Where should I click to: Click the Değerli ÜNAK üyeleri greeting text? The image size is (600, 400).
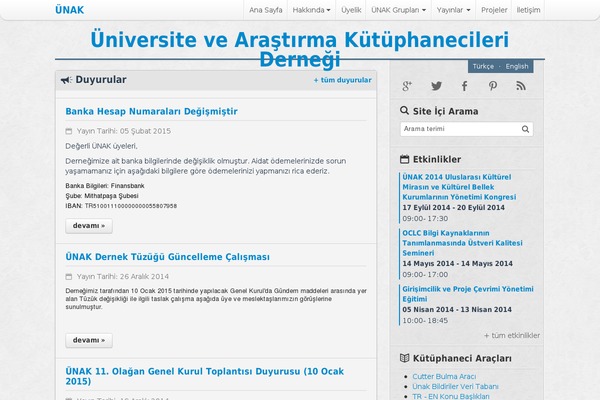pos(101,146)
